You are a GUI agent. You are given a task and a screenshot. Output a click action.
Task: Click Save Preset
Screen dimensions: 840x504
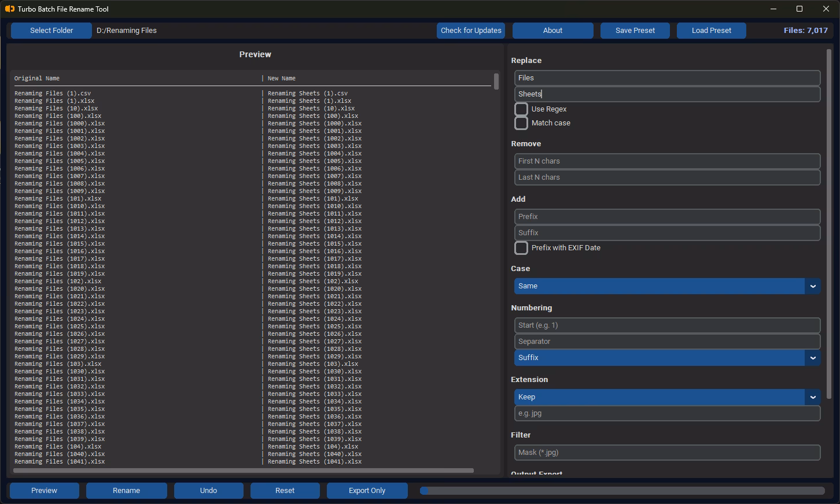[635, 31]
